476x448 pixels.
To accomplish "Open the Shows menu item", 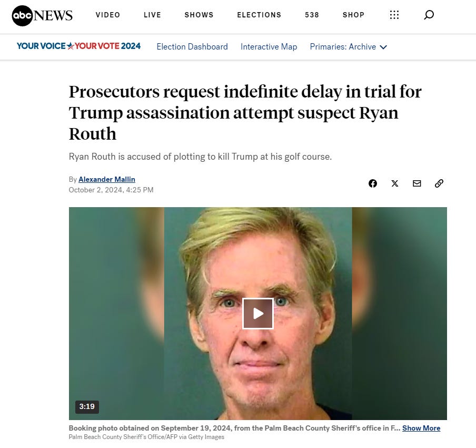I will click(x=199, y=15).
